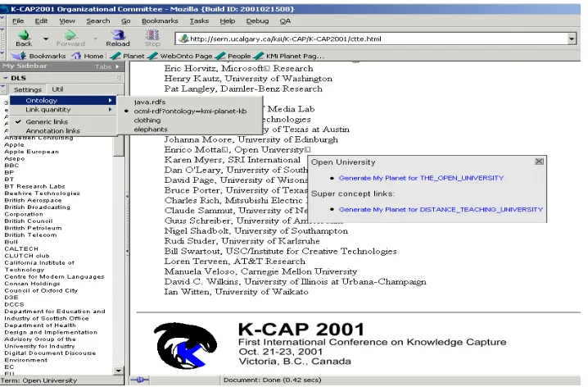Screen dimensions: 588x387
Task: Open the QA menu
Action: point(285,21)
